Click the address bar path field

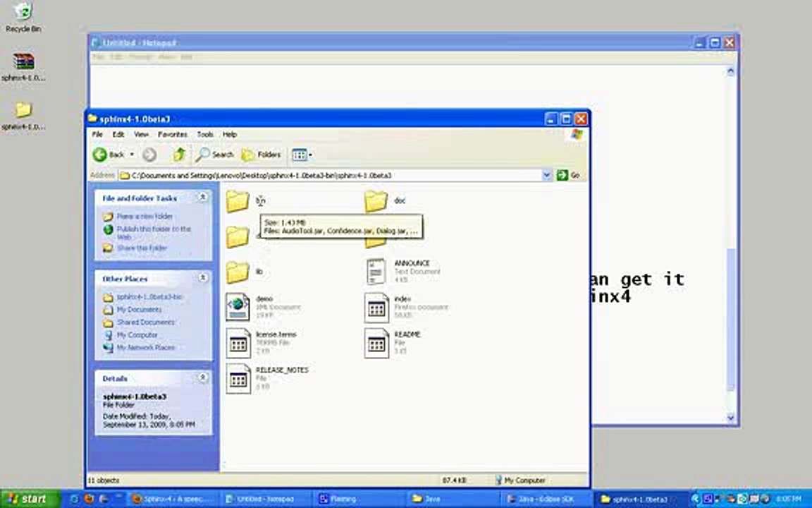coord(331,175)
